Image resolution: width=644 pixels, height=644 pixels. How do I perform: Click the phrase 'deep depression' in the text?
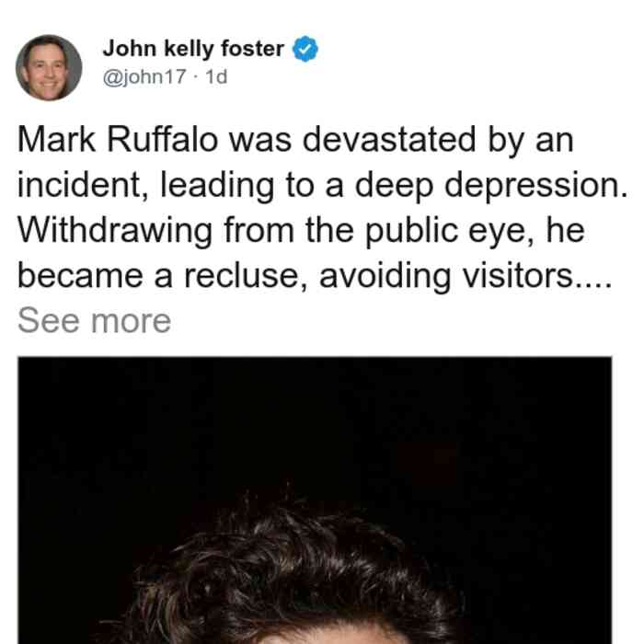tap(491, 185)
